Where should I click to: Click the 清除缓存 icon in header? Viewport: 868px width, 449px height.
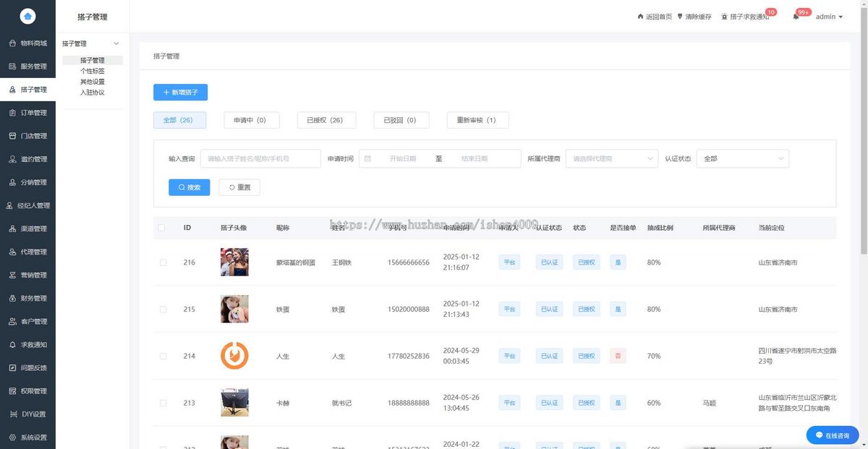click(680, 17)
